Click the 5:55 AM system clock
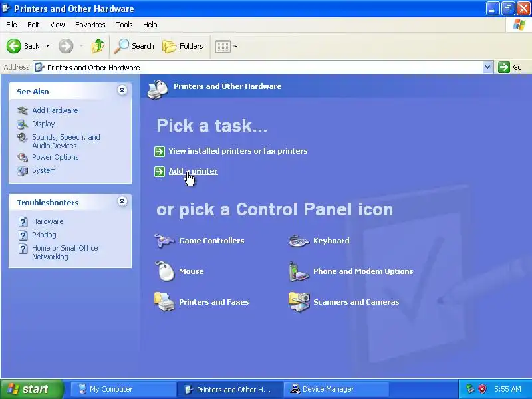 (x=507, y=389)
